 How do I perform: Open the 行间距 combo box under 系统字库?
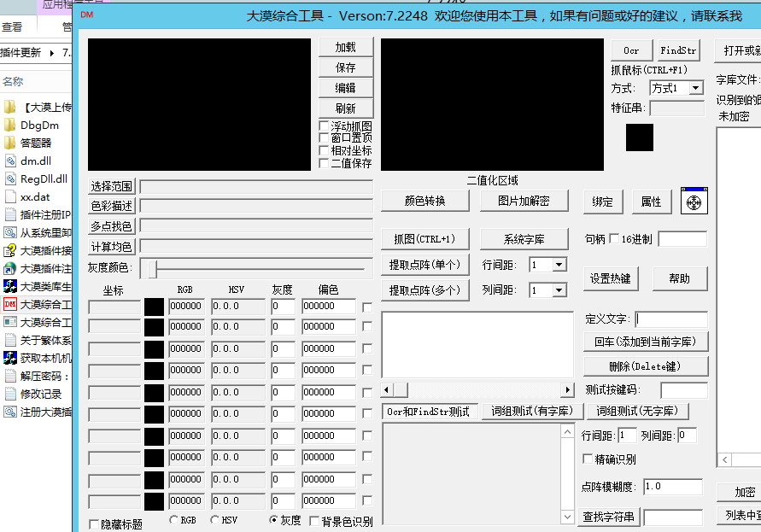click(559, 265)
